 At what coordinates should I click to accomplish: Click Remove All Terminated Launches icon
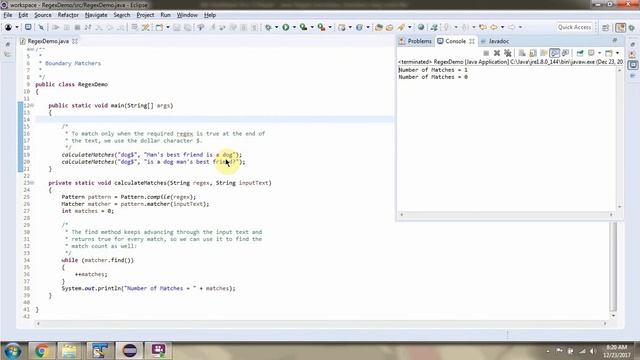508,53
